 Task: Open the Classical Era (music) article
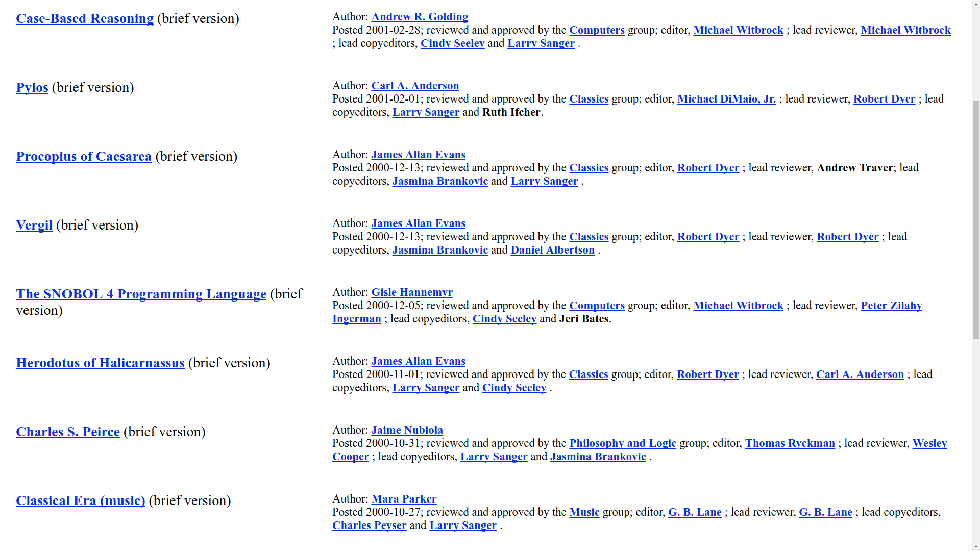pos(81,500)
